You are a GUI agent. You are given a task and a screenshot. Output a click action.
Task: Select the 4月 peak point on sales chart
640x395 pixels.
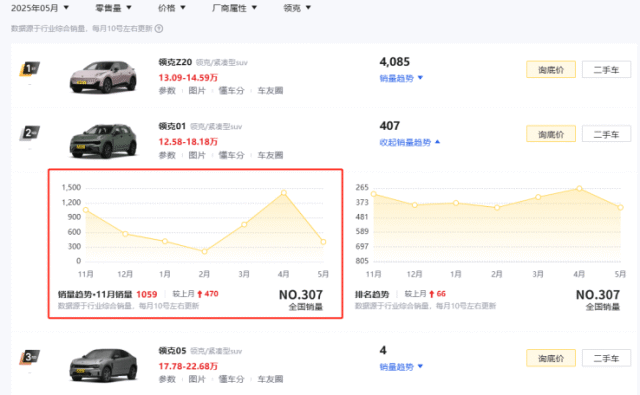[284, 193]
